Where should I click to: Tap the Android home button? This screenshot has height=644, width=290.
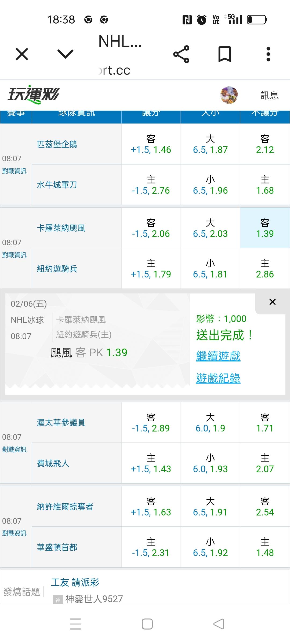(x=147, y=624)
